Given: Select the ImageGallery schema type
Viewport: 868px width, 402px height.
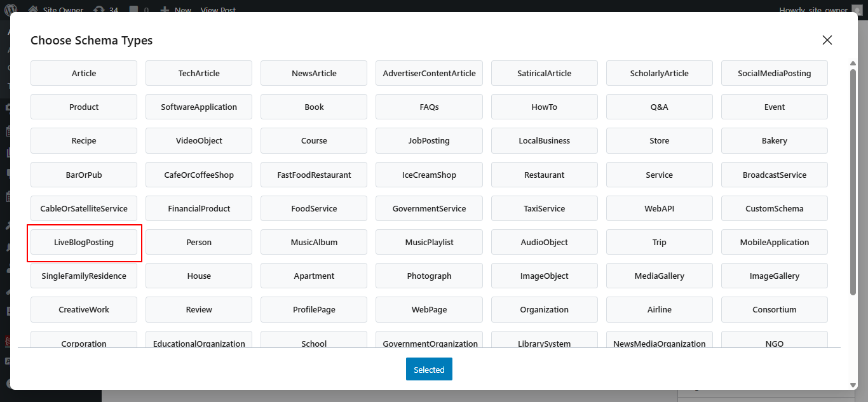Looking at the screenshot, I should (x=774, y=276).
